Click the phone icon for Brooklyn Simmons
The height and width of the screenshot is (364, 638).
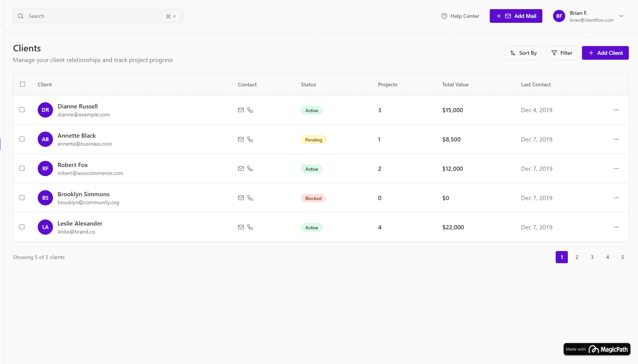pyautogui.click(x=250, y=198)
